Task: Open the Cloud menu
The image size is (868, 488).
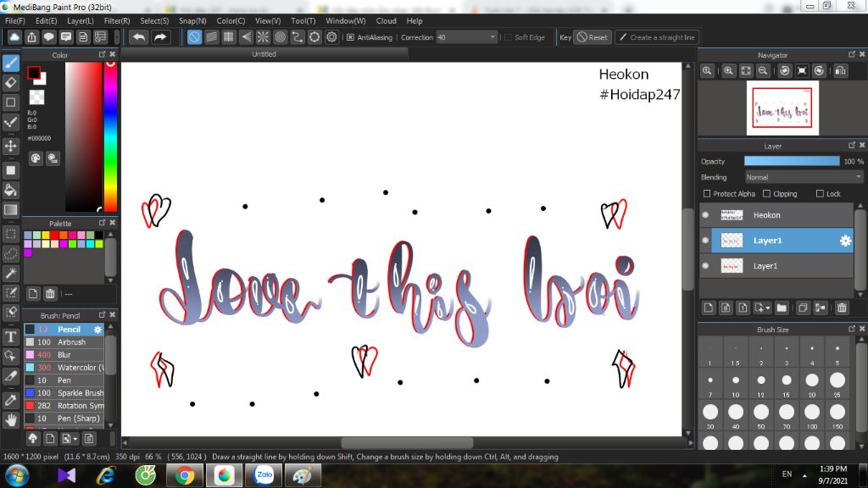Action: [x=386, y=21]
